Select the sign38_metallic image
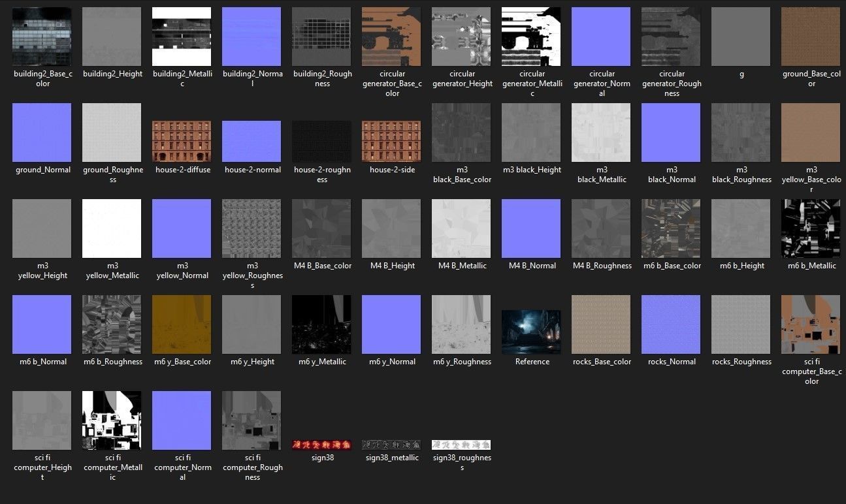The height and width of the screenshot is (504, 846). [391, 445]
